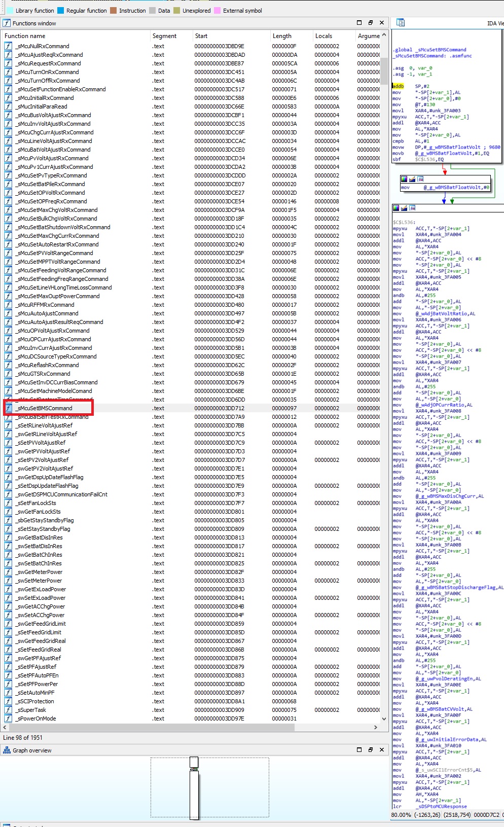504x827 pixels.
Task: Click start address 00000000003DD712
Action: (x=219, y=408)
